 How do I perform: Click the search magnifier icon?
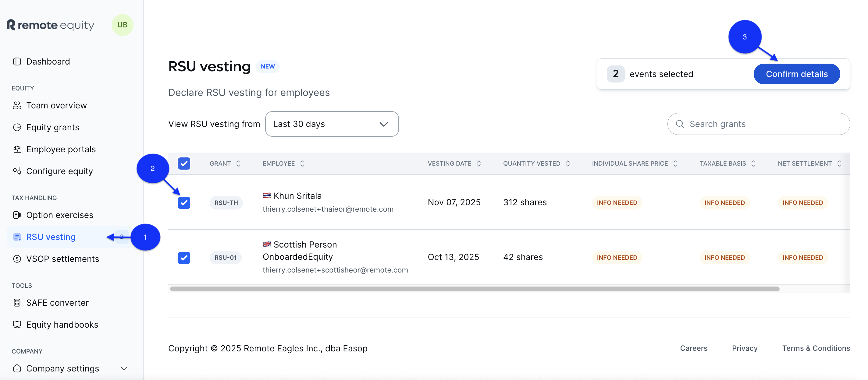coord(680,124)
